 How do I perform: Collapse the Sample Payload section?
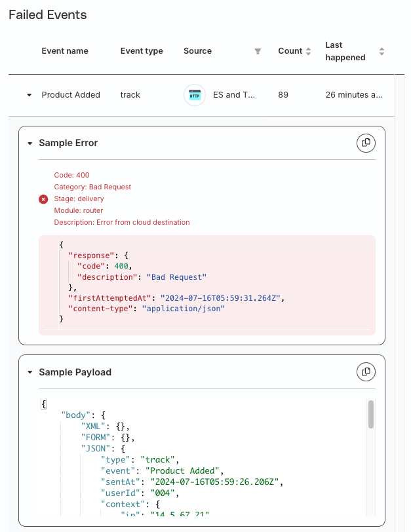click(x=30, y=373)
